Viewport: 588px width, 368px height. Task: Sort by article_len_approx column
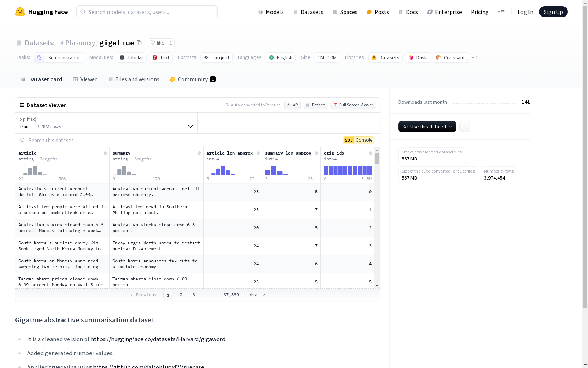pyautogui.click(x=258, y=153)
